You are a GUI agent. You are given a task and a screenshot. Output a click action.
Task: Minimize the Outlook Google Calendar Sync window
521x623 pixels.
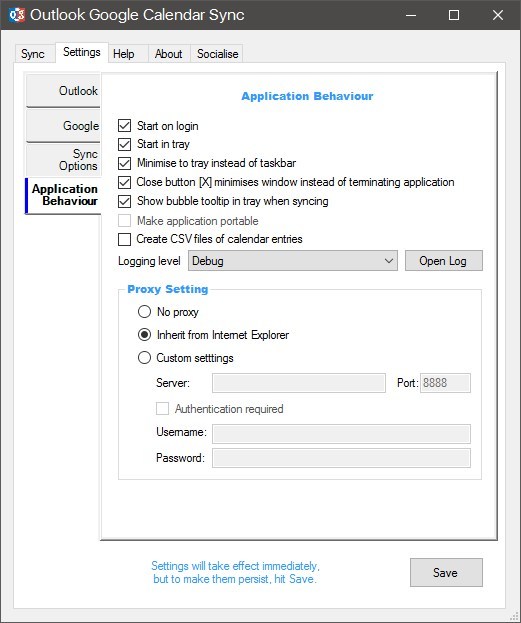click(x=411, y=15)
